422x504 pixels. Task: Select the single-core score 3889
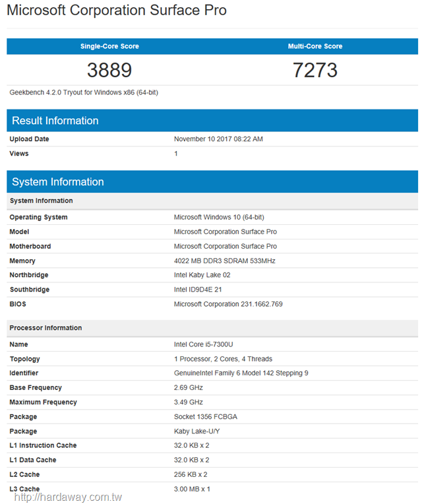pyautogui.click(x=109, y=70)
